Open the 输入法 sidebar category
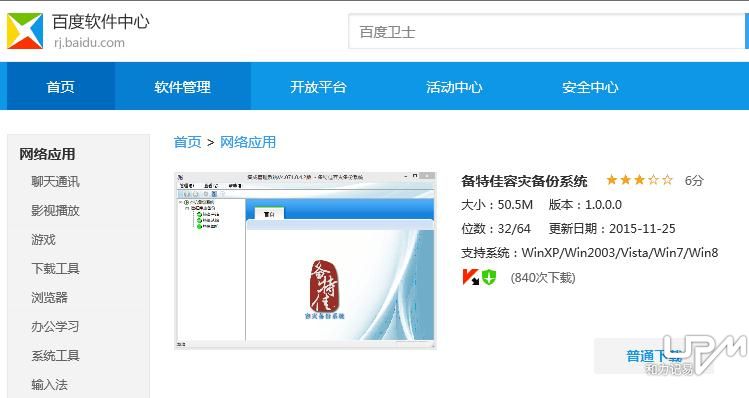The width and height of the screenshot is (749, 398). 50,385
